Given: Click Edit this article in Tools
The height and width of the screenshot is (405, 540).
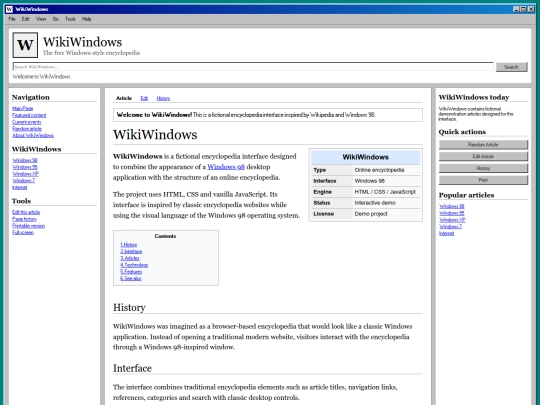Looking at the screenshot, I should click(x=26, y=212).
